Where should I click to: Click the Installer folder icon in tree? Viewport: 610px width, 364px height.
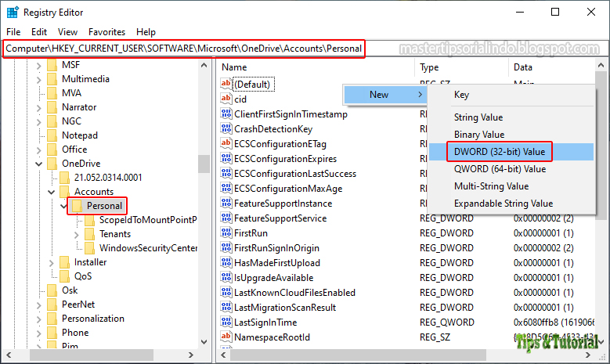[x=64, y=262]
